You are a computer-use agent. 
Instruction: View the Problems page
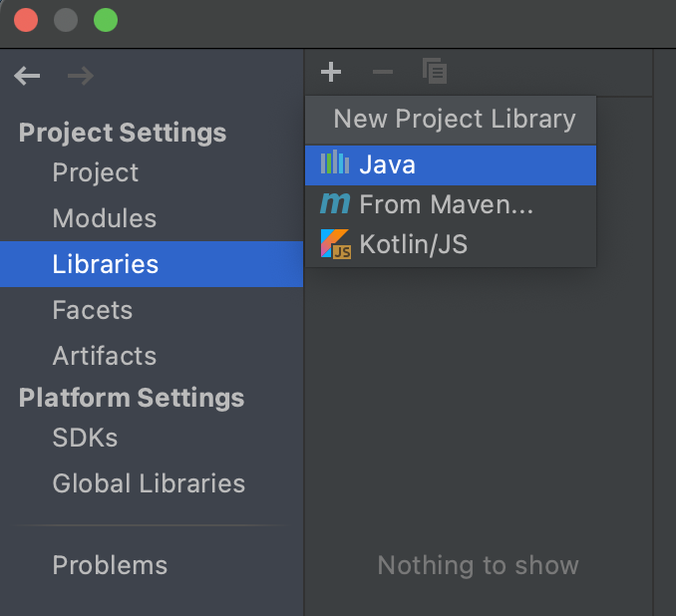[110, 565]
